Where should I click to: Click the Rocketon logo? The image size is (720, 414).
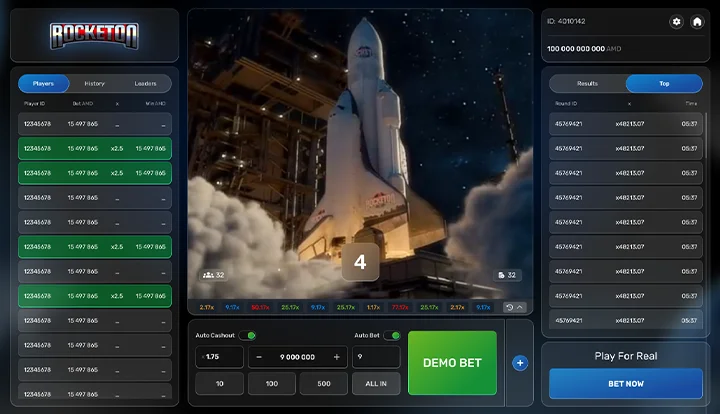tap(94, 36)
